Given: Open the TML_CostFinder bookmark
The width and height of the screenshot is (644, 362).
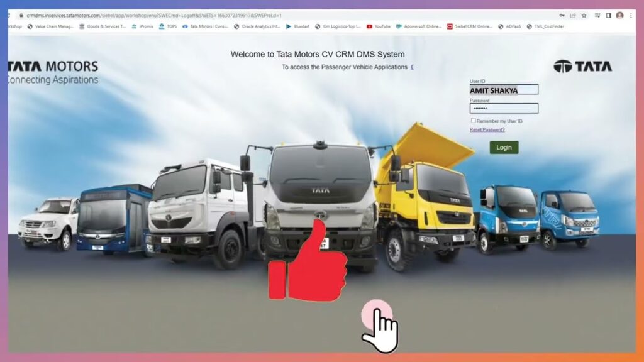Looking at the screenshot, I should 545,26.
